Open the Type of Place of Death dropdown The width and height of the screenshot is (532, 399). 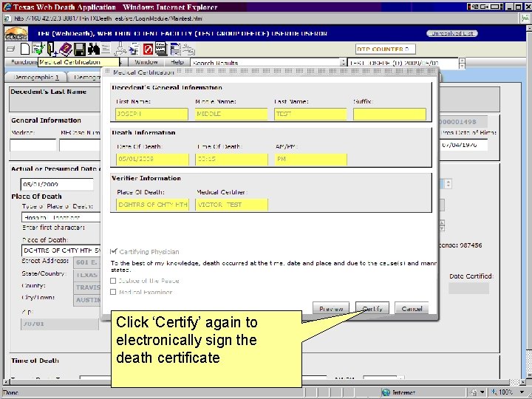[61, 217]
